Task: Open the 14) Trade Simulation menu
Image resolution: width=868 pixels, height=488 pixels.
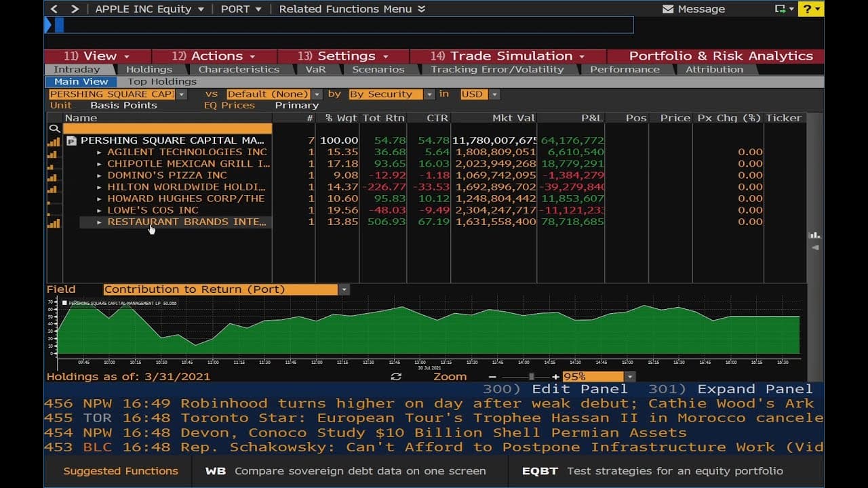Action: tap(507, 56)
